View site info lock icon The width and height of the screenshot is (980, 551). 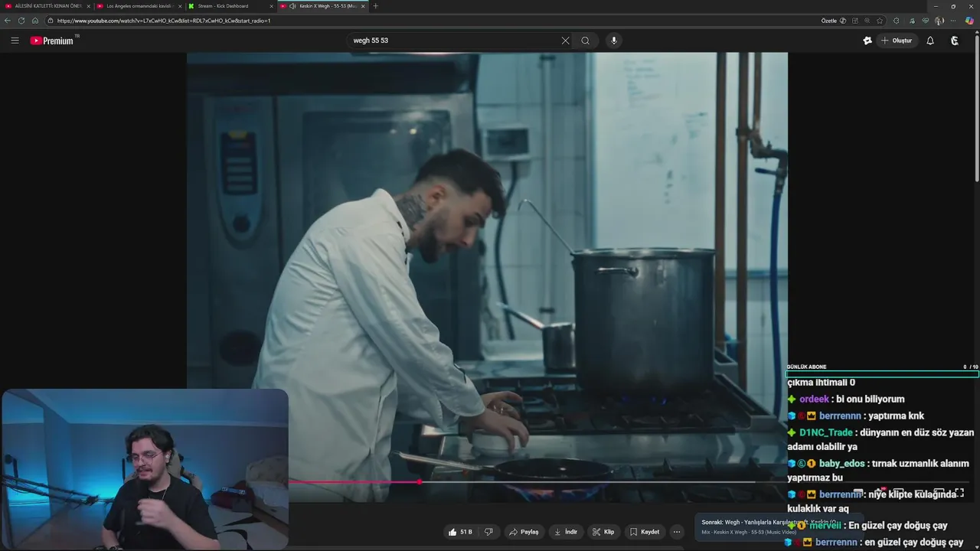(x=51, y=21)
